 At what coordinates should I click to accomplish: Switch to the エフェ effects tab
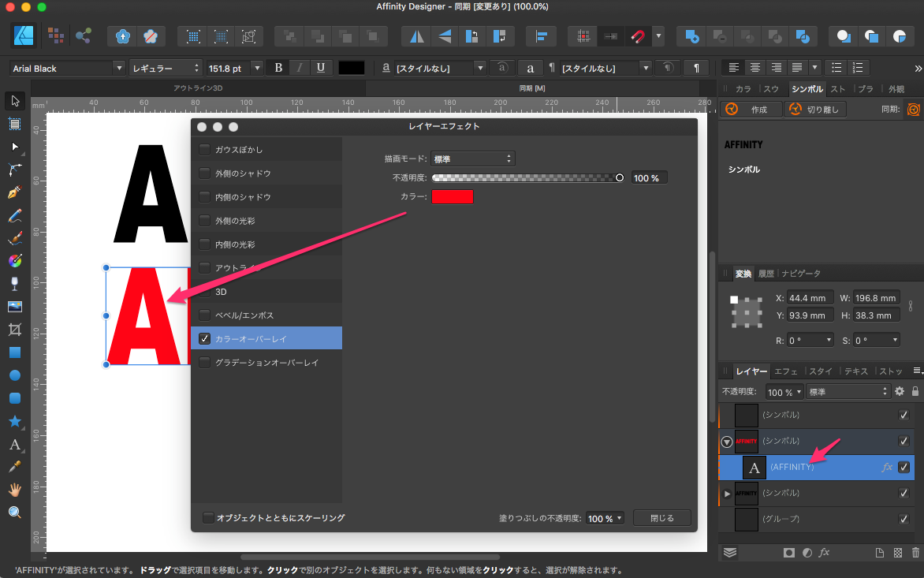[785, 371]
